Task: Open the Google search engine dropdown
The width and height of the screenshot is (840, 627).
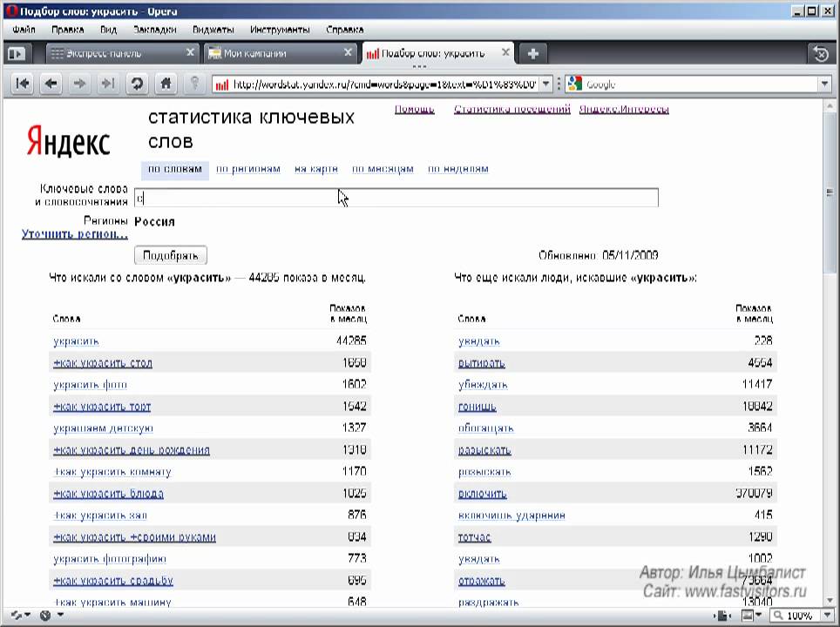Action: [x=575, y=84]
